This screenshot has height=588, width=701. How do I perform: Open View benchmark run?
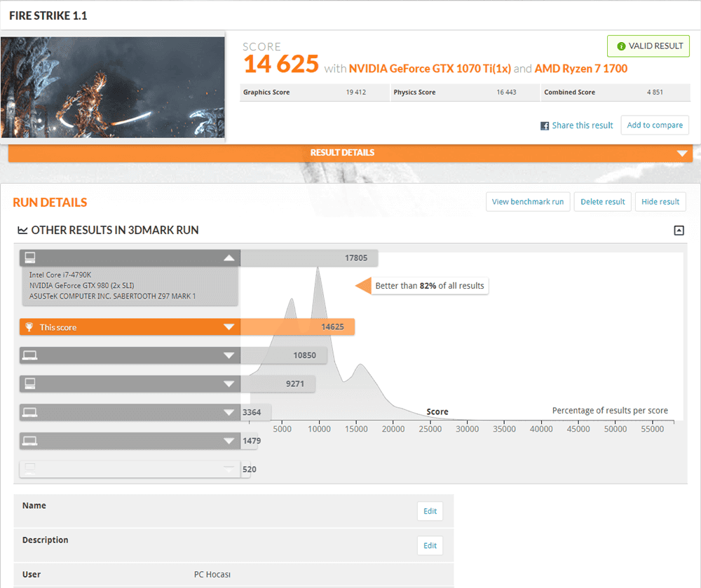tap(527, 202)
